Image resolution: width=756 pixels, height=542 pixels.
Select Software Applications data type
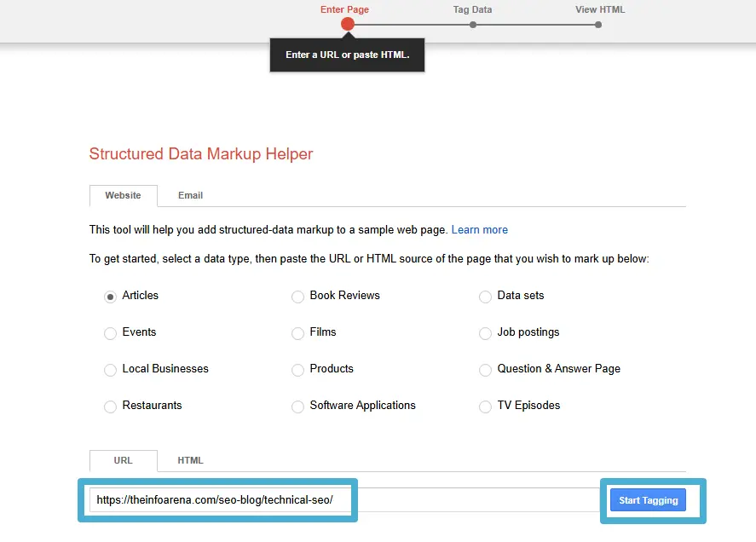coord(297,406)
